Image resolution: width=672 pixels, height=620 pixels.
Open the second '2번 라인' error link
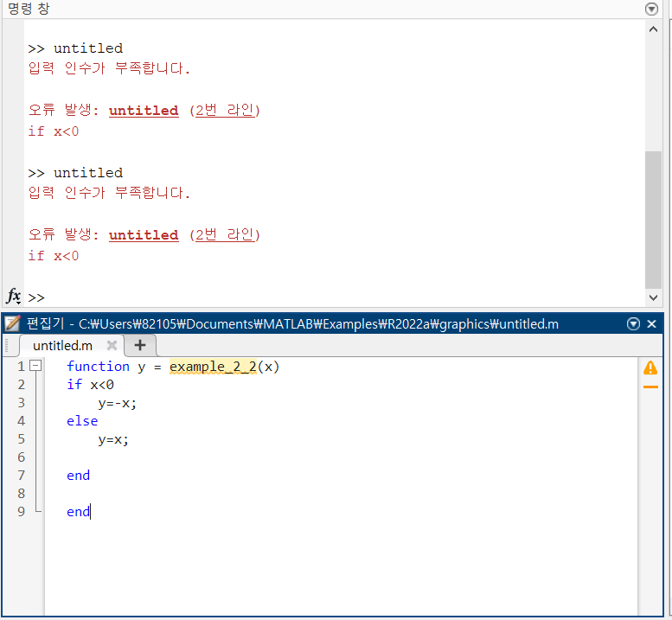coord(226,235)
